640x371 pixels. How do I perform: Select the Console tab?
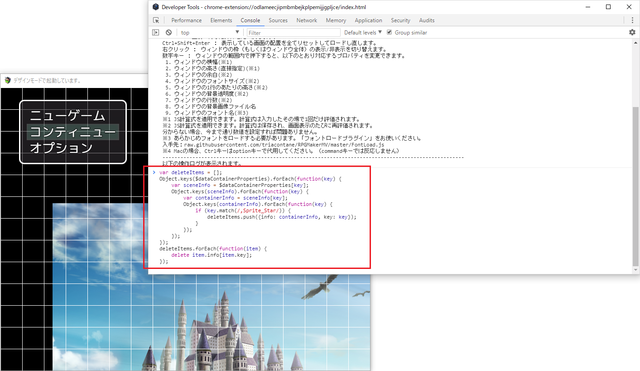(250, 20)
